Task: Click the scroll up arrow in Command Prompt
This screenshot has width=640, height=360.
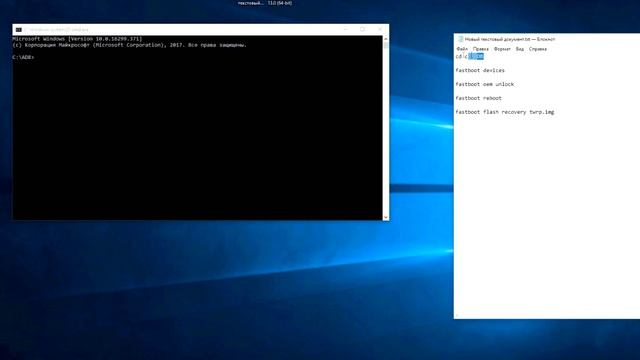Action: click(x=386, y=38)
